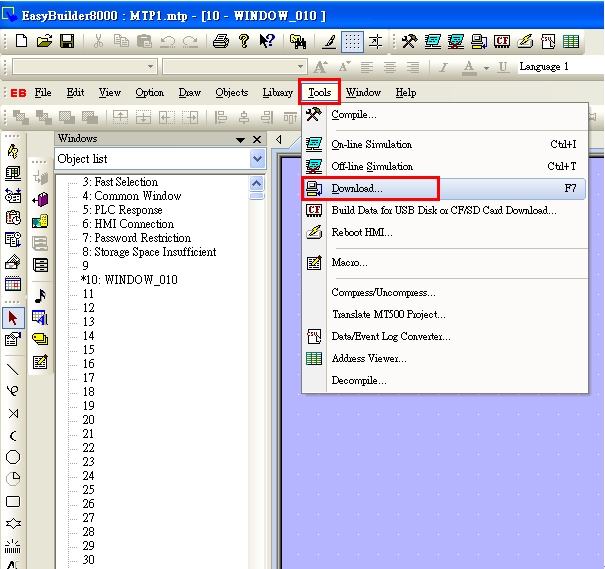Viewport: 605px width, 569px height.
Task: Open the Window menu
Action: point(363,93)
